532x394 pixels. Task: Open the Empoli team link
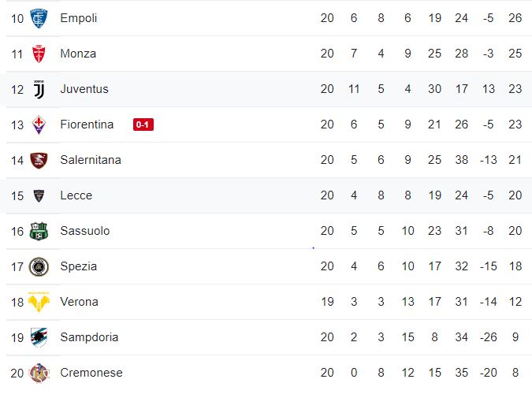click(79, 18)
